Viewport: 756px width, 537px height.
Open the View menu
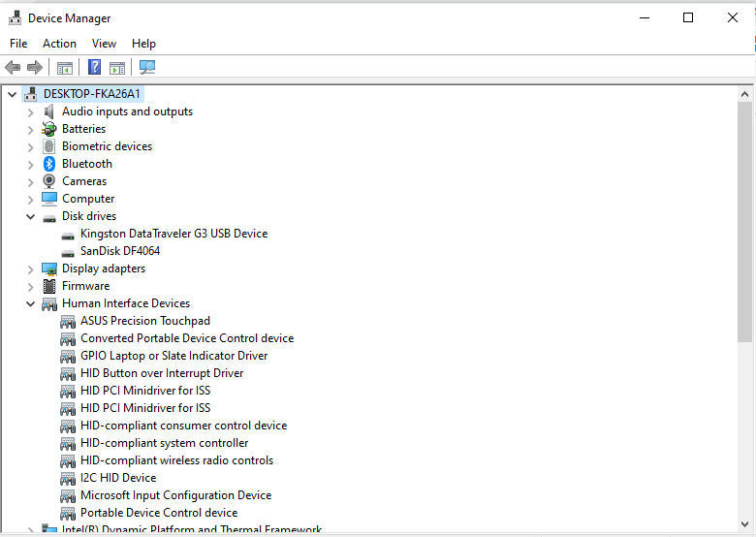click(104, 44)
